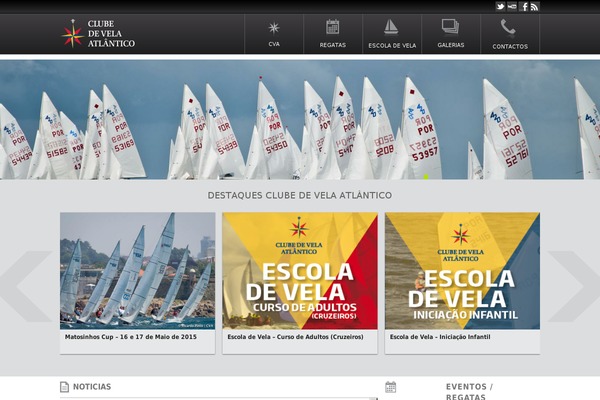The height and width of the screenshot is (400, 600).
Task: Click the Clube de Vela Atlântico logo
Action: (98, 34)
